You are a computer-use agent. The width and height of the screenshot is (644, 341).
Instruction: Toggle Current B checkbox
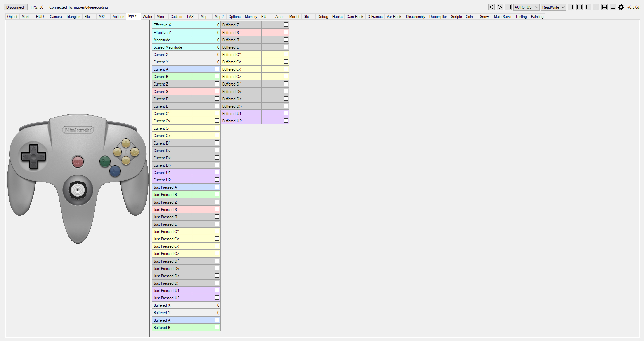pyautogui.click(x=217, y=76)
